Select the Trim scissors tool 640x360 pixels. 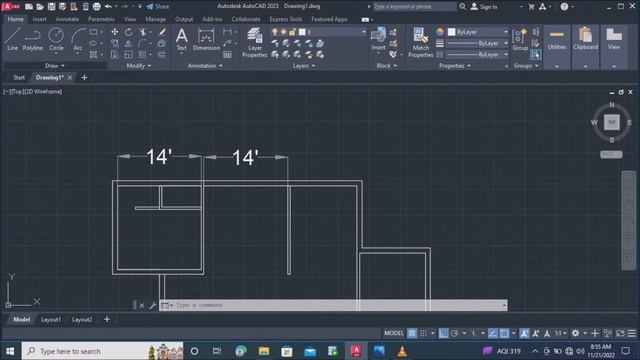coord(142,32)
